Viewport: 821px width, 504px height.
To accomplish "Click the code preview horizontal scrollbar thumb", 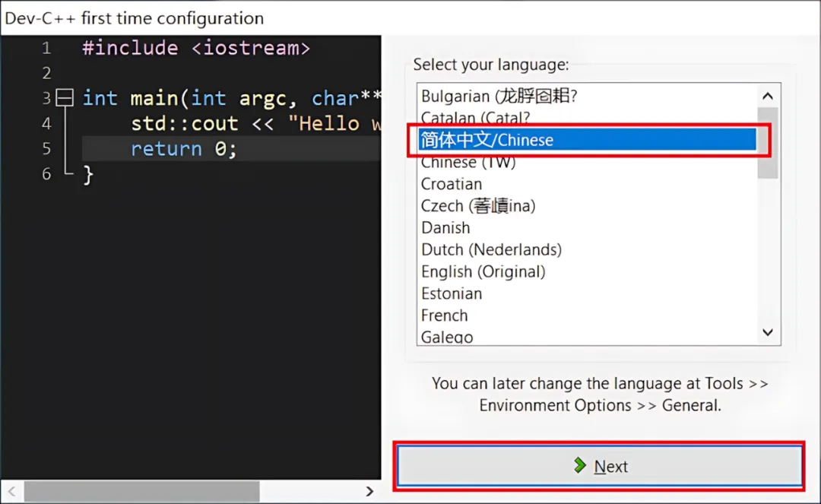I will pyautogui.click(x=142, y=491).
